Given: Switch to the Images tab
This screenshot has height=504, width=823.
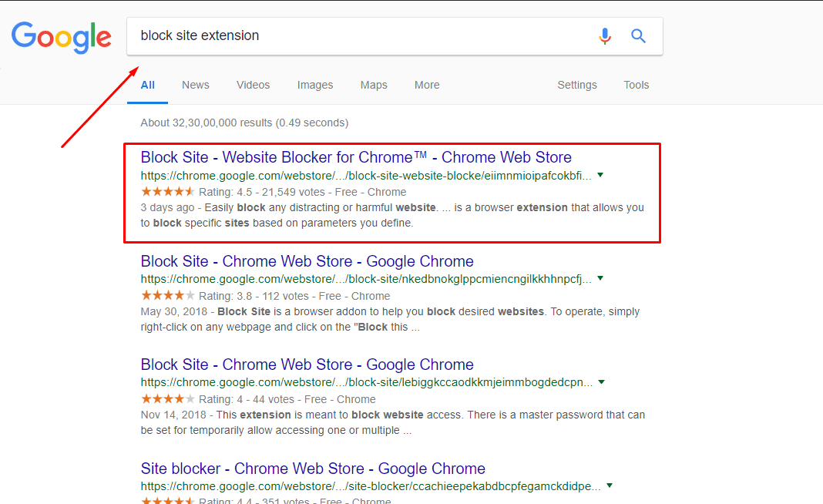Looking at the screenshot, I should [314, 85].
